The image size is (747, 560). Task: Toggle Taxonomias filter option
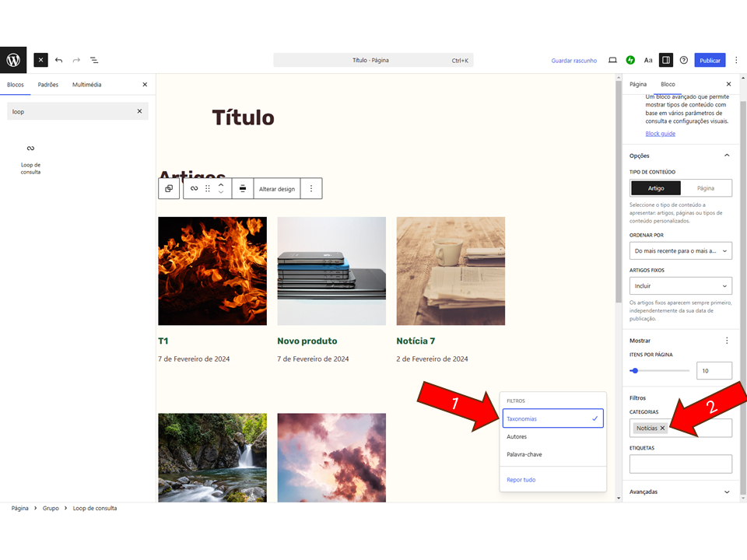pyautogui.click(x=552, y=418)
